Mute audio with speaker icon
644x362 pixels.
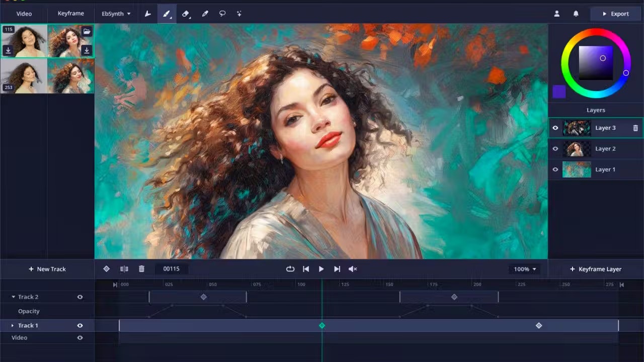coord(353,269)
